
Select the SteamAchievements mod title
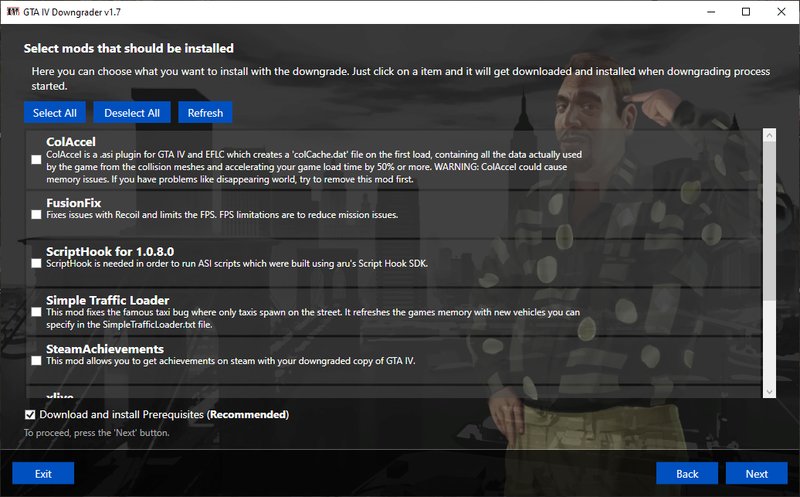pos(105,349)
